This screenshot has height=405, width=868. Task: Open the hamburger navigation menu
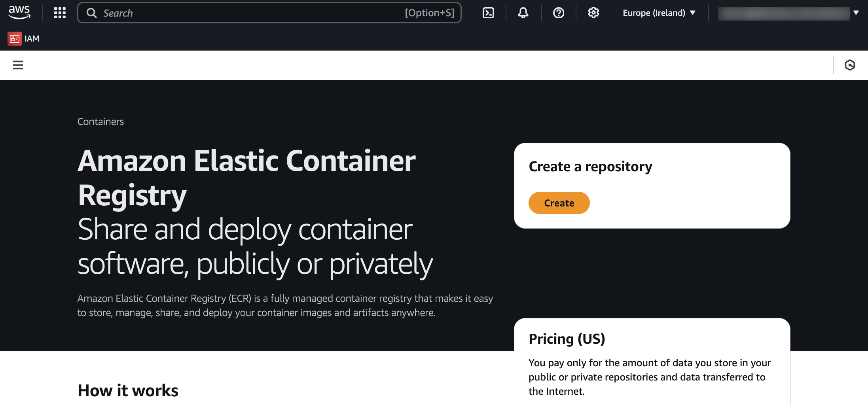tap(18, 65)
